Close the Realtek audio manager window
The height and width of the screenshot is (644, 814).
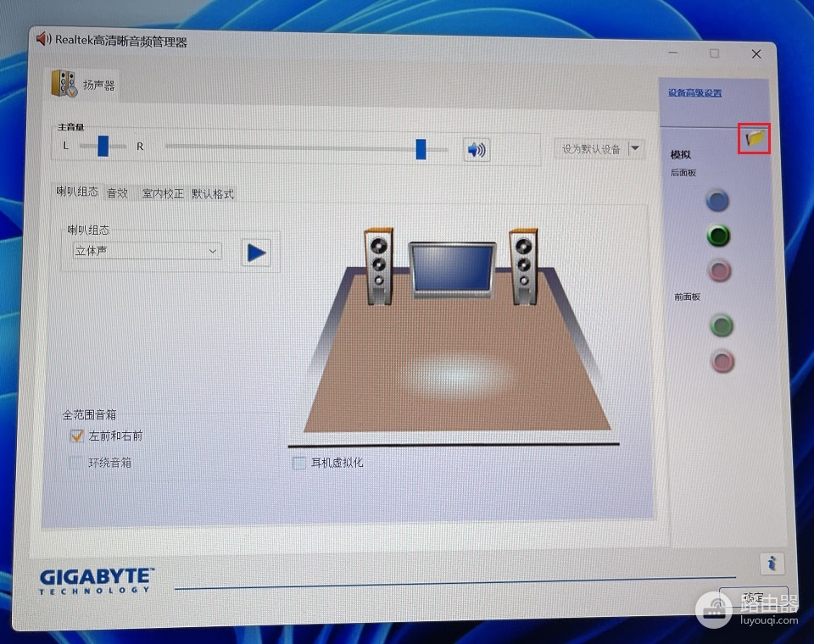756,54
